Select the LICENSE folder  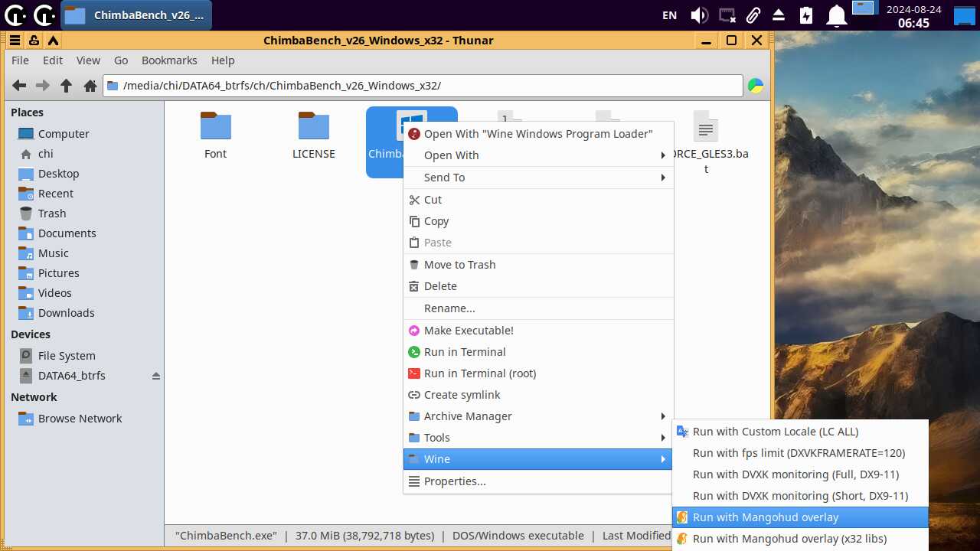click(x=314, y=136)
